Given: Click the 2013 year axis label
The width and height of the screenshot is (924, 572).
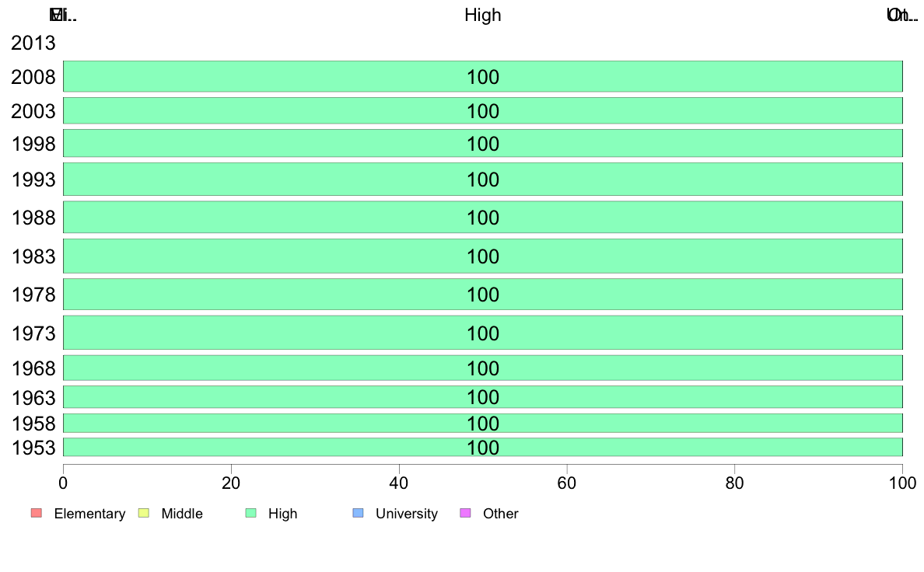Looking at the screenshot, I should click(x=33, y=43).
